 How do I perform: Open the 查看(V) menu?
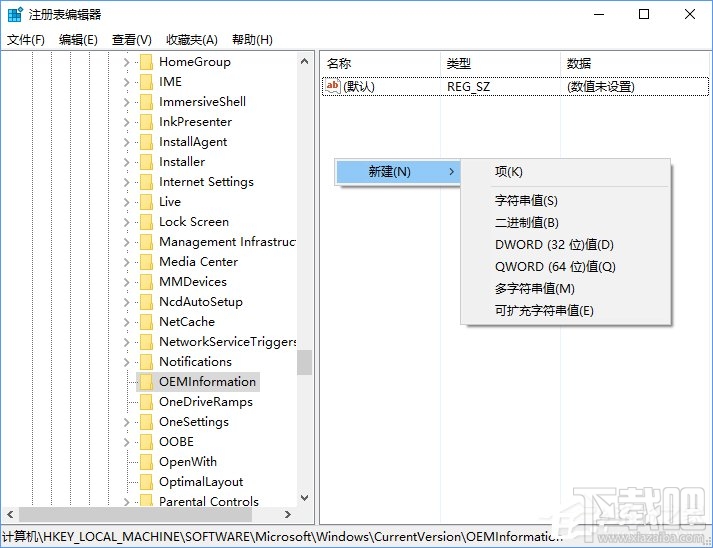131,40
